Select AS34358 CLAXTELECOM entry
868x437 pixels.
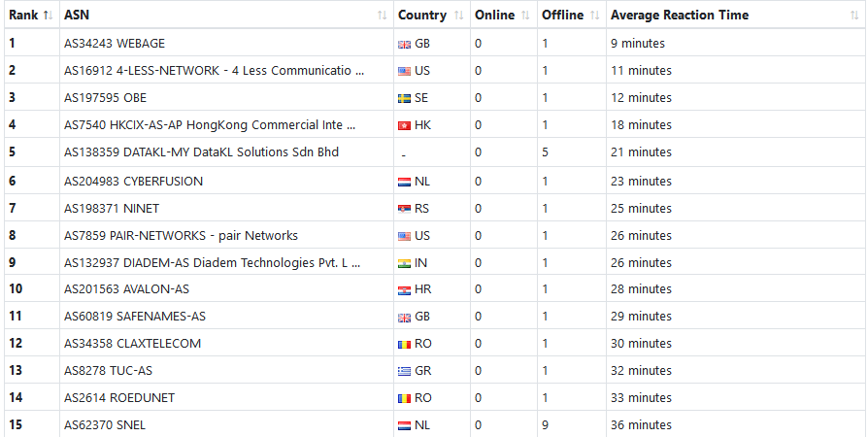click(x=132, y=344)
